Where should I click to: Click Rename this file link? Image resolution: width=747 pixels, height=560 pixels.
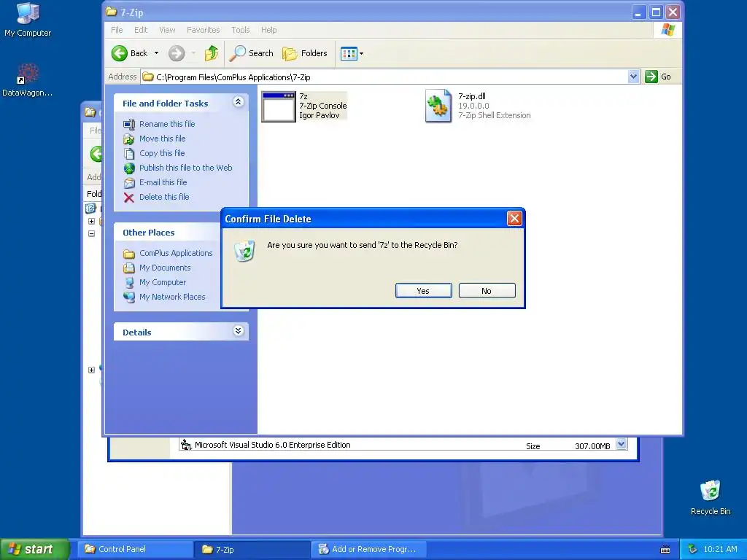[167, 124]
